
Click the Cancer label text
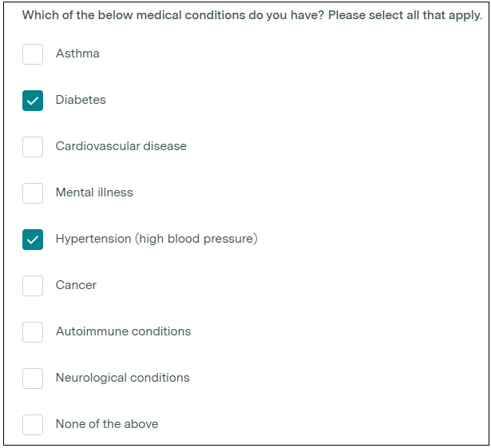pos(76,285)
